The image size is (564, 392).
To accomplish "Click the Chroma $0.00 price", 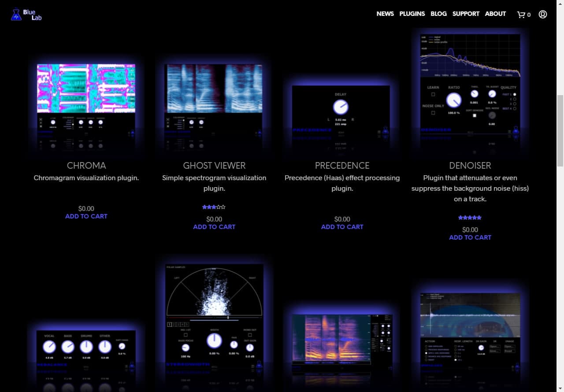I will point(86,208).
